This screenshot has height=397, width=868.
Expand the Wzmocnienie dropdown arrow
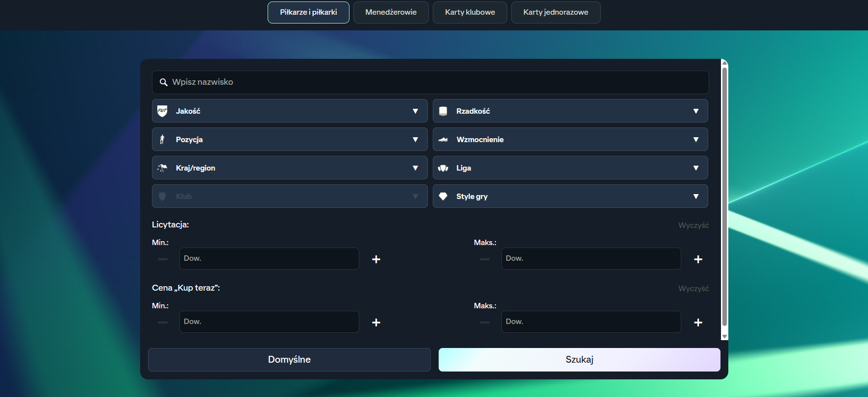click(696, 140)
